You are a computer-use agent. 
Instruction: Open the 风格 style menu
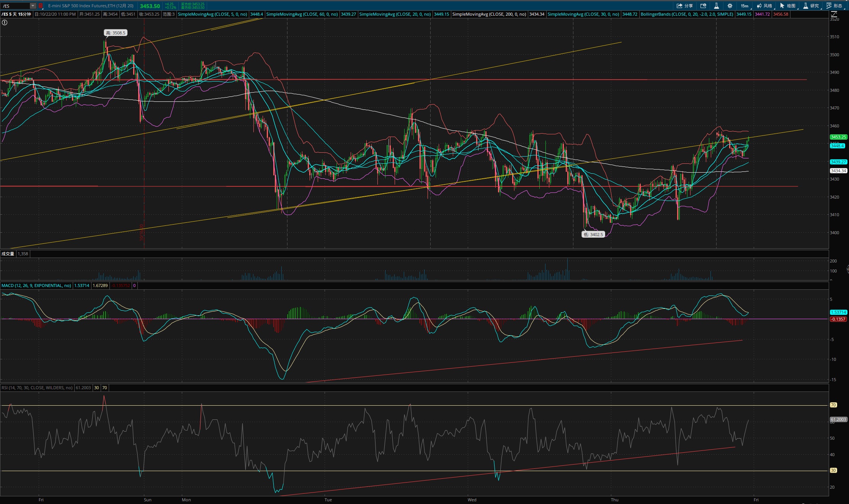pyautogui.click(x=764, y=6)
